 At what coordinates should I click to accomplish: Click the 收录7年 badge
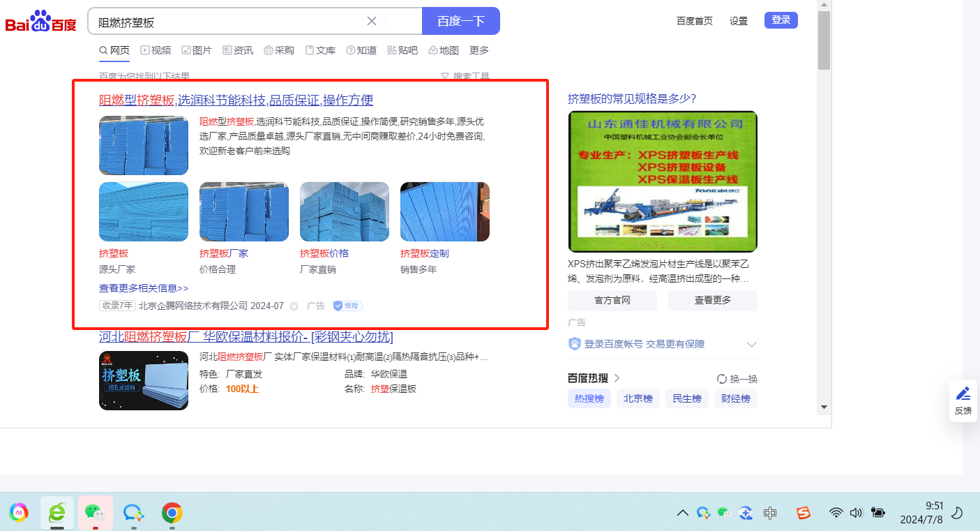click(117, 306)
